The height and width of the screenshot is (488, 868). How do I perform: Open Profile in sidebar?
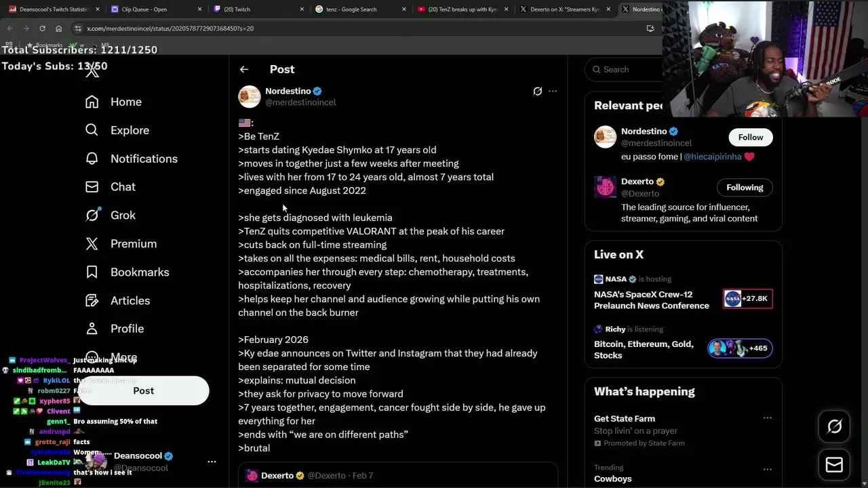click(x=115, y=329)
